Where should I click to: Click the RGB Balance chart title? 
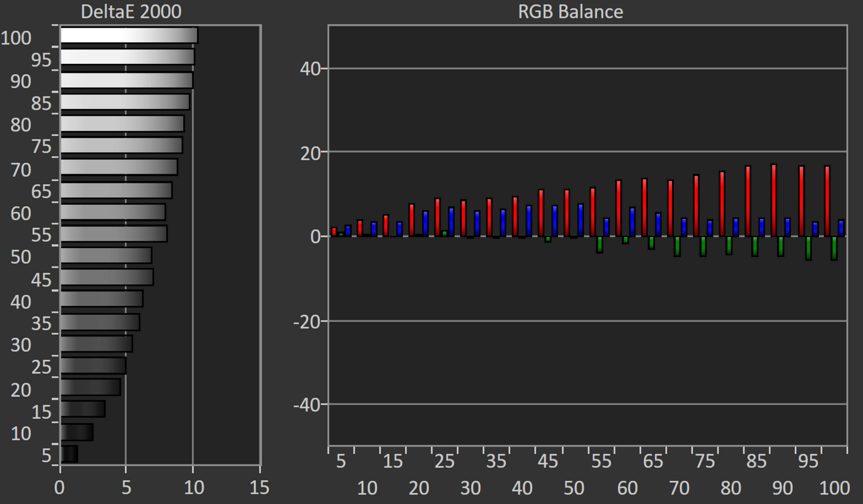pyautogui.click(x=570, y=12)
